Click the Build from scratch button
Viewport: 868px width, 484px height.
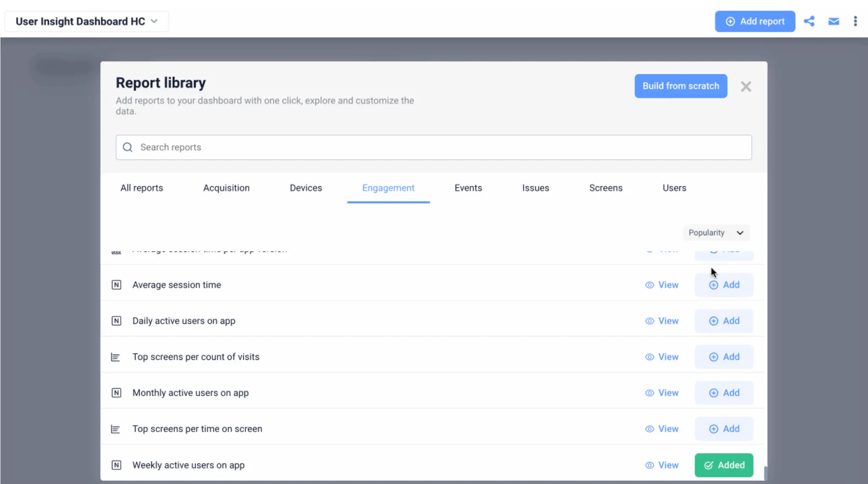680,86
